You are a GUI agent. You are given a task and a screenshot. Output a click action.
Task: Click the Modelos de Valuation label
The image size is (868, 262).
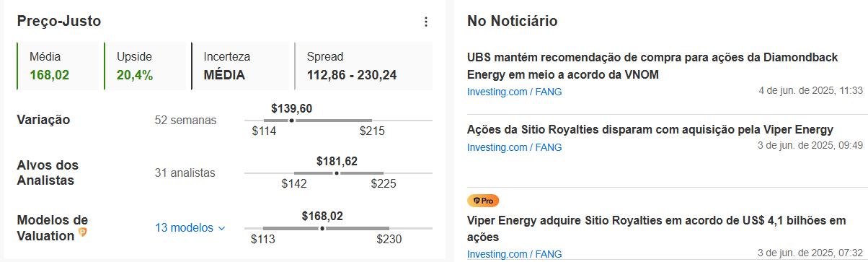[53, 227]
